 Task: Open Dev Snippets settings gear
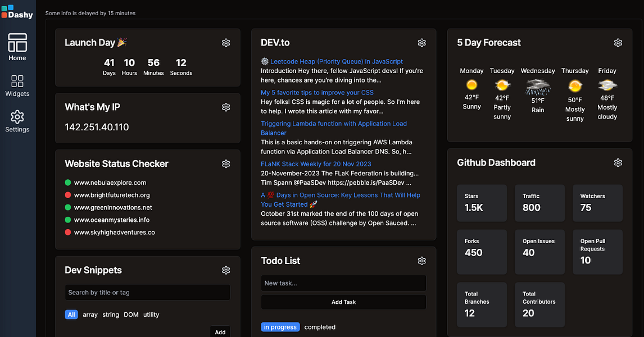pos(226,270)
